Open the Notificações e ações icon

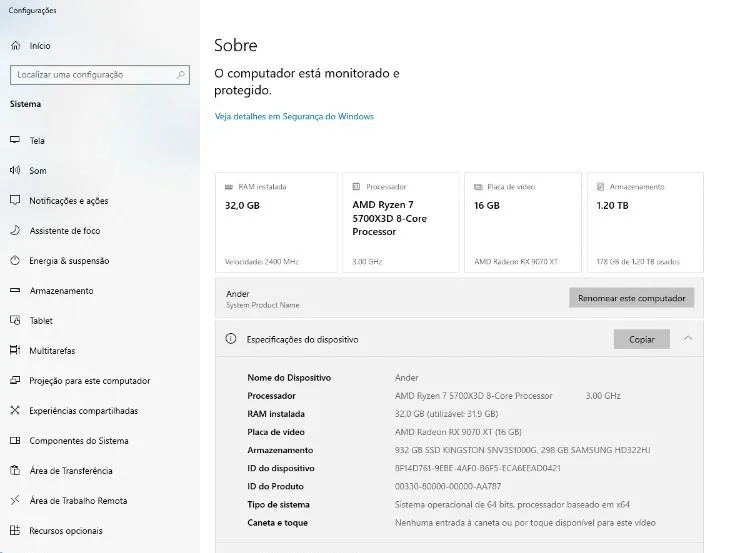click(15, 200)
